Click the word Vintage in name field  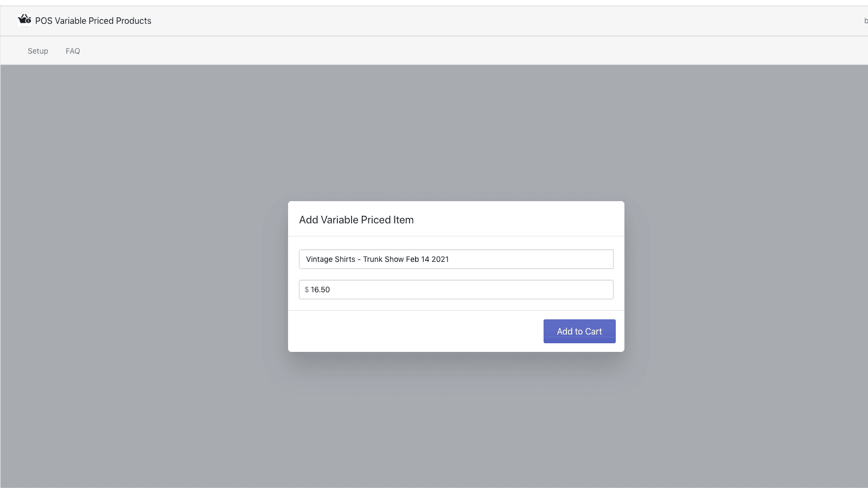[x=319, y=259]
